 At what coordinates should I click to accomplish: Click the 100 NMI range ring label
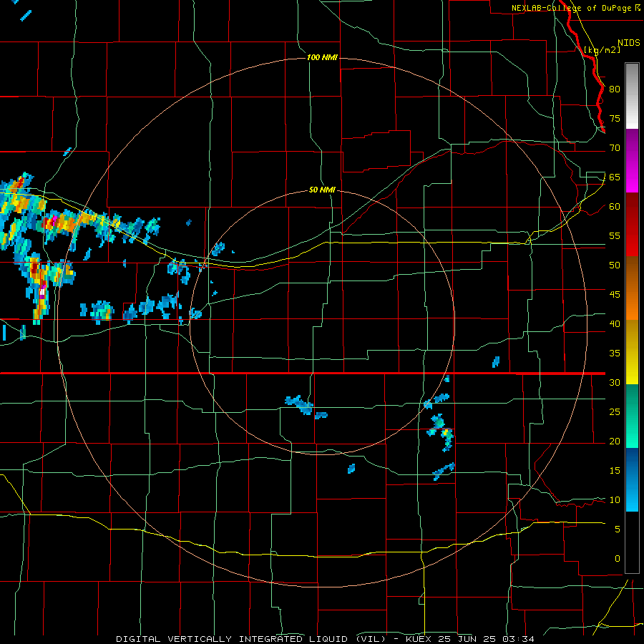tap(322, 57)
